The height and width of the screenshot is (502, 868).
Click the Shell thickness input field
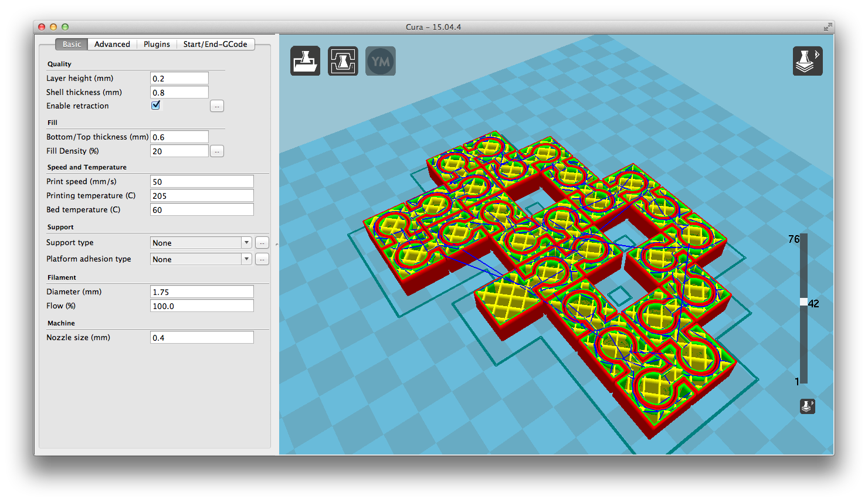point(179,93)
